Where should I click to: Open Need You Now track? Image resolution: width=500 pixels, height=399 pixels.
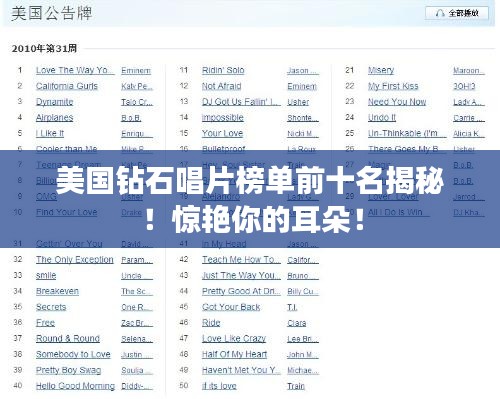point(397,102)
